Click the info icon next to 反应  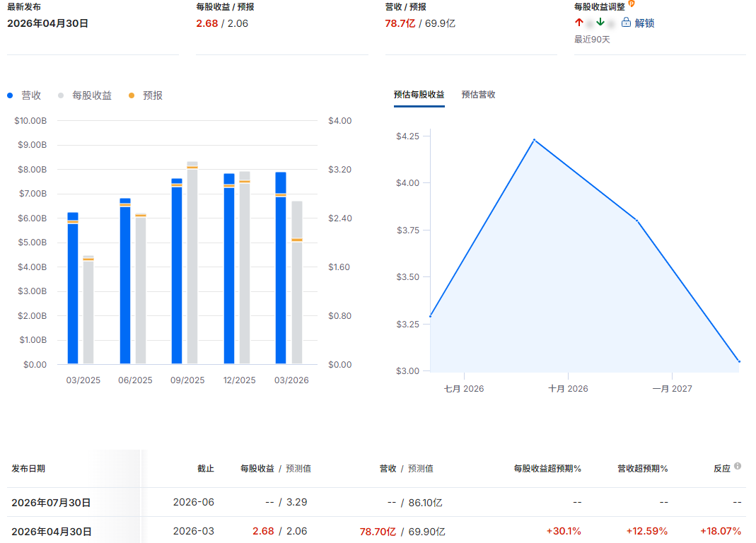click(738, 466)
